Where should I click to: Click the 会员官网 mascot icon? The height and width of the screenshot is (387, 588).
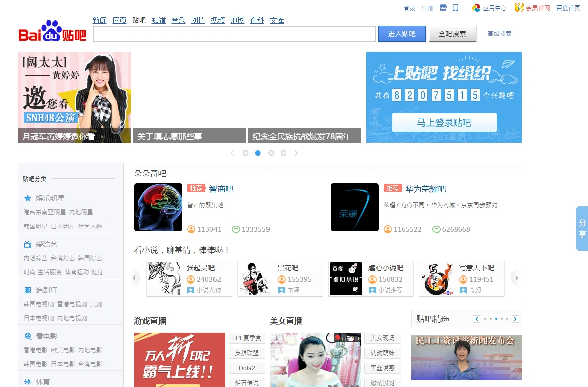coord(519,7)
